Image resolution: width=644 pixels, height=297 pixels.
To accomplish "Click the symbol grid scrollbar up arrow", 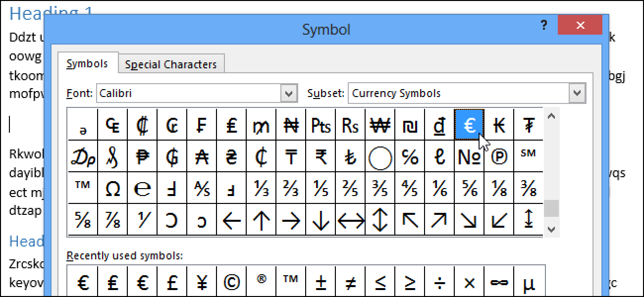I will pos(551,116).
